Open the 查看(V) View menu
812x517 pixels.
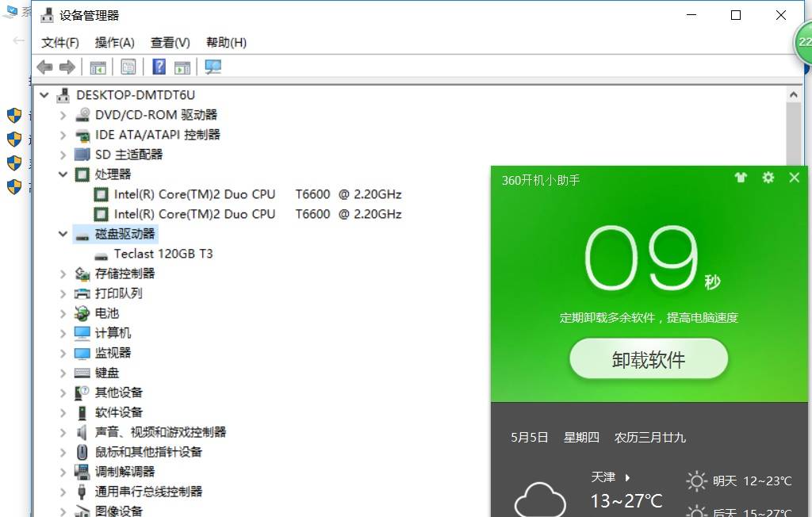[x=169, y=42]
